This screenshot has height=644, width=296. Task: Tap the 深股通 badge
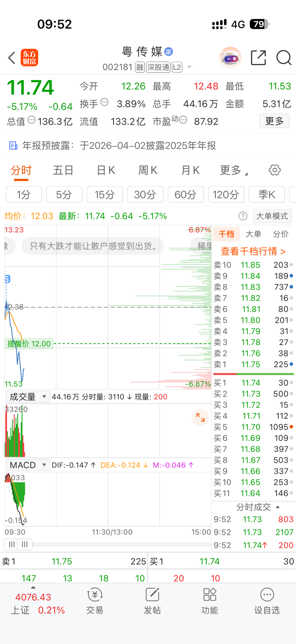[x=158, y=67]
